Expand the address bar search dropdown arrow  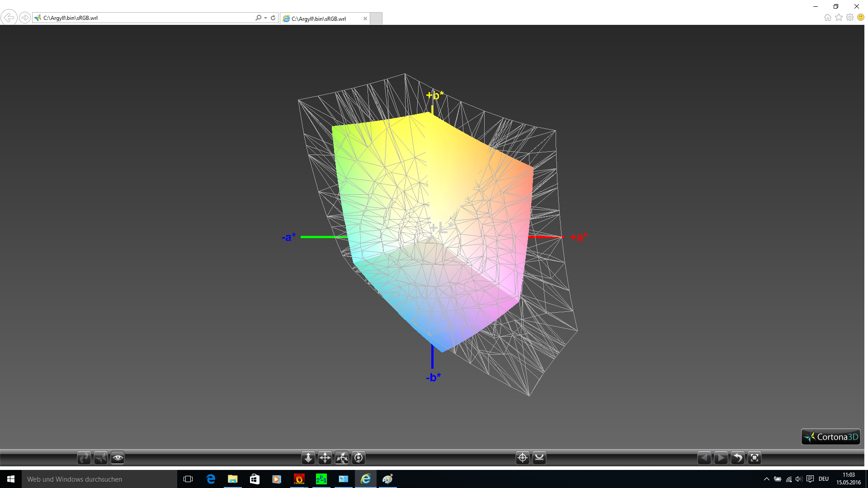[266, 18]
